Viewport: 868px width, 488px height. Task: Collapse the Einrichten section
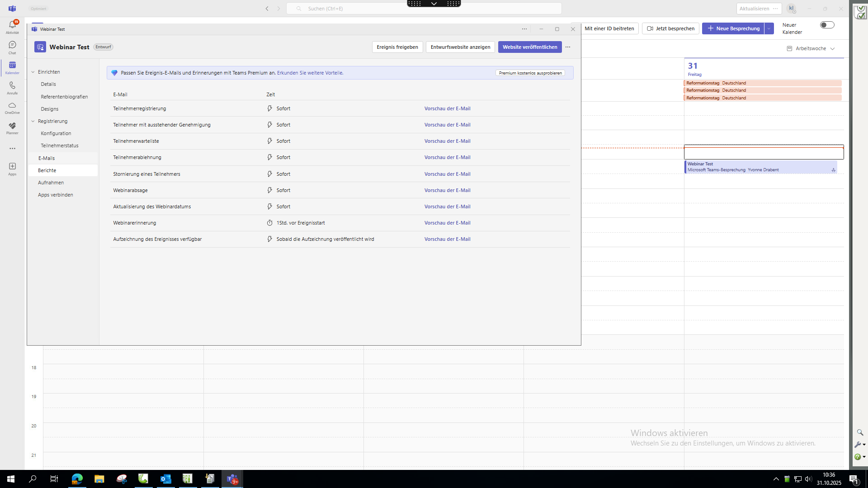coord(33,72)
